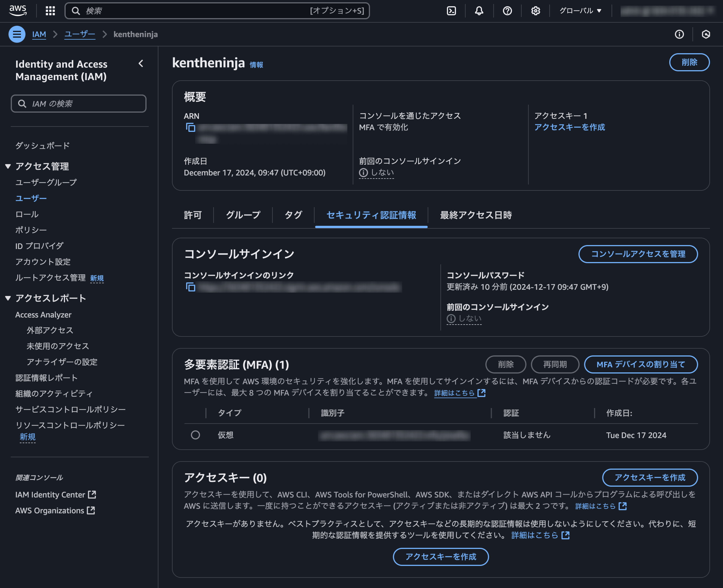This screenshot has height=588, width=723.
Task: Click アクセスキーを作成 link in the 概要 panel
Action: [570, 127]
